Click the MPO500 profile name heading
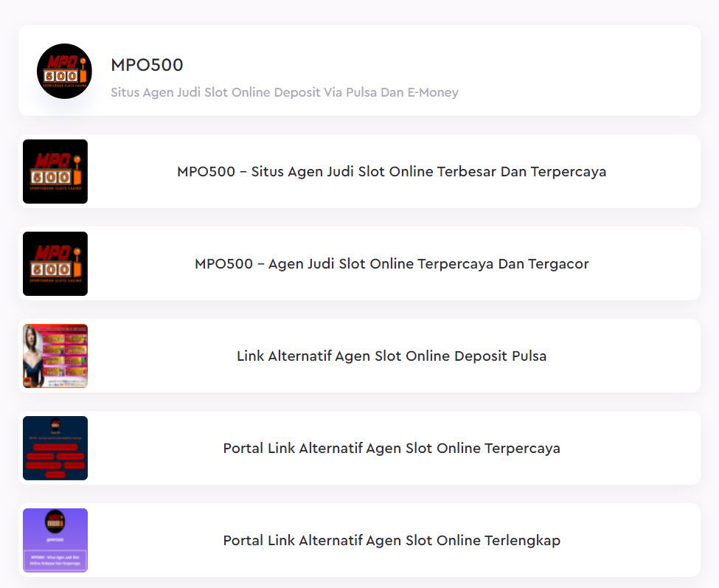Viewport: 719px width, 588px height. 147,65
